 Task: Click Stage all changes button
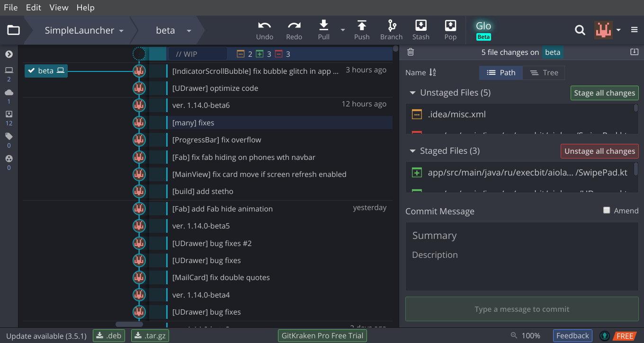click(x=604, y=93)
